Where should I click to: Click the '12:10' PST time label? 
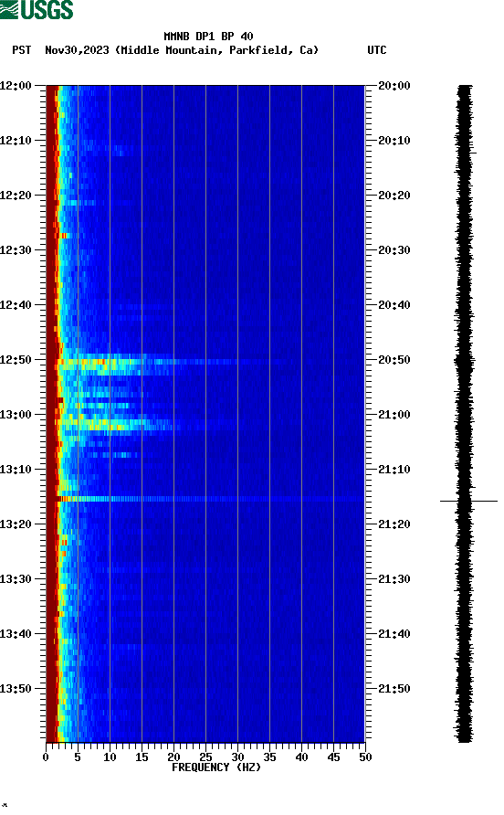click(x=16, y=141)
